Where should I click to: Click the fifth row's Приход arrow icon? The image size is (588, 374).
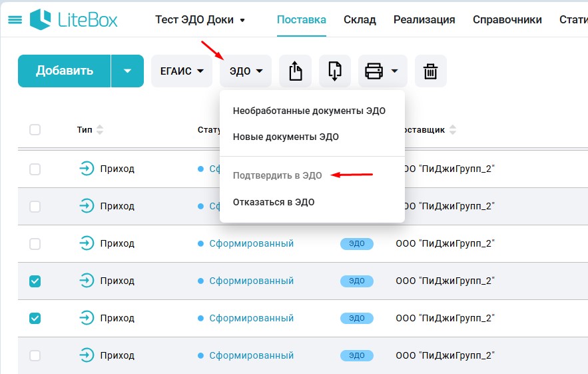click(87, 318)
